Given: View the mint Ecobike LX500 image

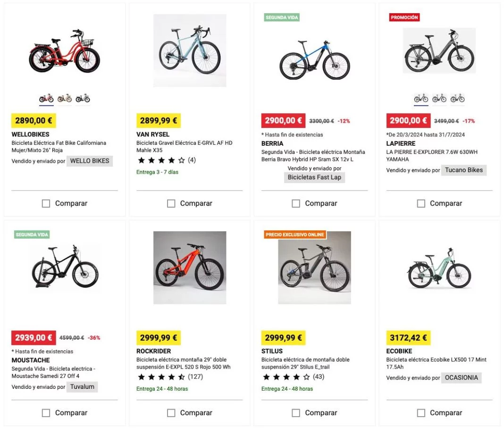Looking at the screenshot, I should [x=439, y=269].
